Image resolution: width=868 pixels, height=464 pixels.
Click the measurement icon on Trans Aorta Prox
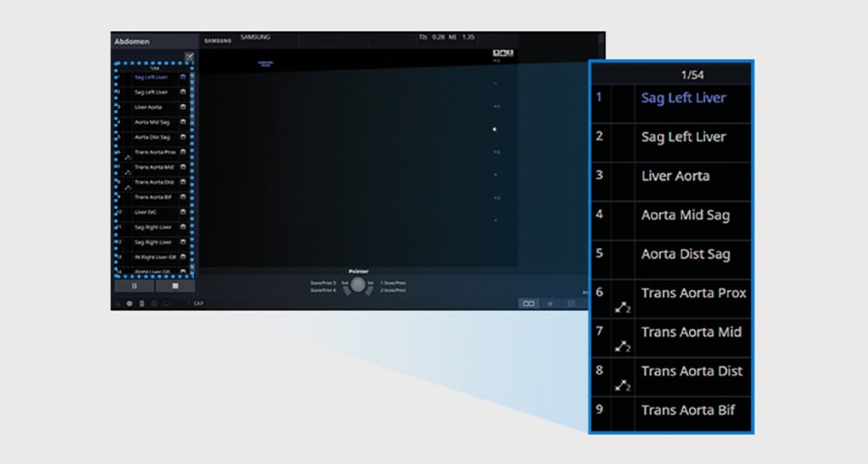pyautogui.click(x=623, y=307)
